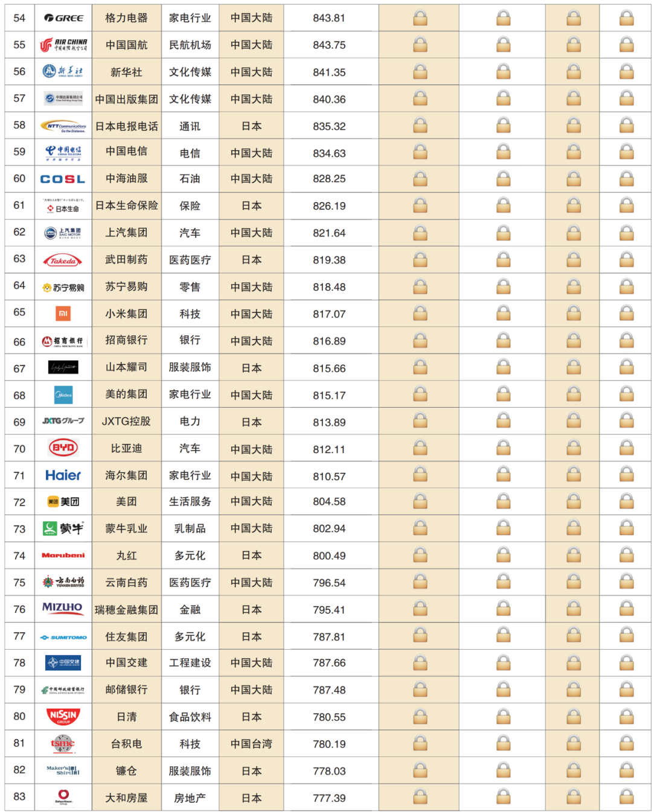
Task: Click the Daiwa House logo in row 83
Action: click(63, 798)
